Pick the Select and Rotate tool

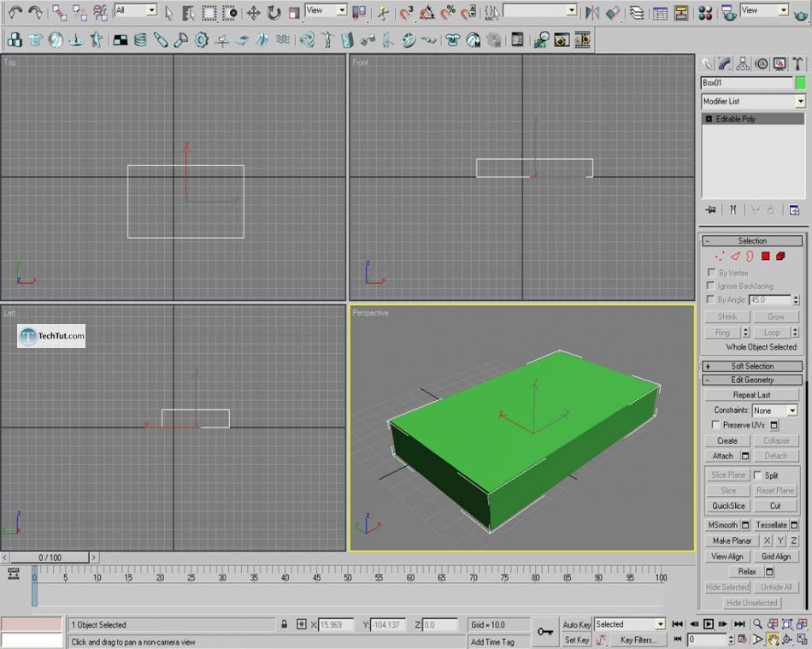tap(274, 13)
